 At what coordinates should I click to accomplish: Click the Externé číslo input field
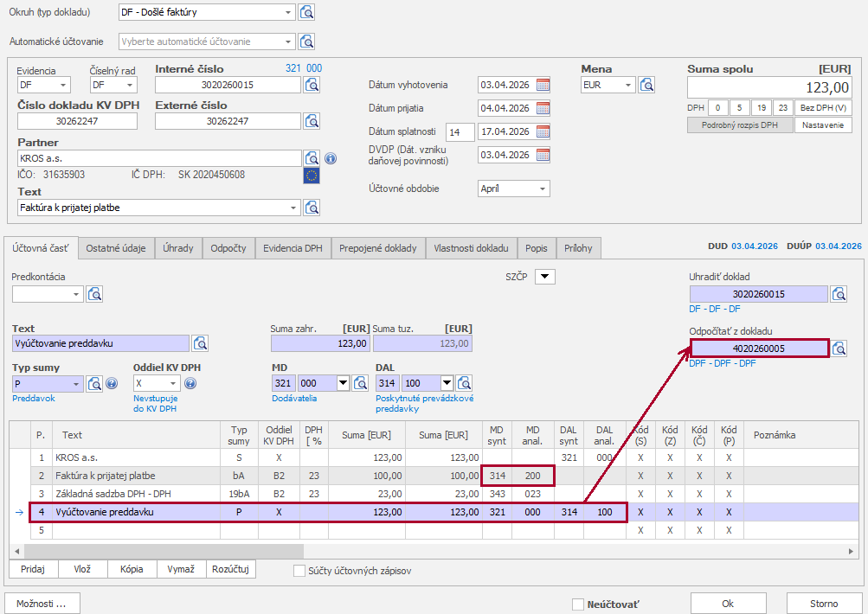228,121
